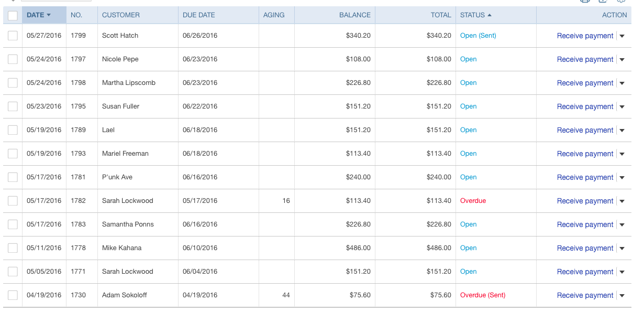644x312 pixels.
Task: Select the checkbox for invoice 1771
Action: 13,272
